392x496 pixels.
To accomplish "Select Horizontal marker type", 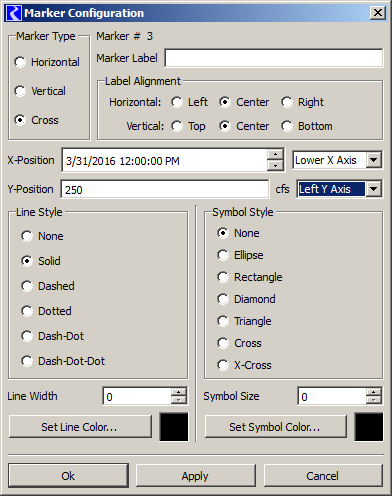I will tap(20, 62).
